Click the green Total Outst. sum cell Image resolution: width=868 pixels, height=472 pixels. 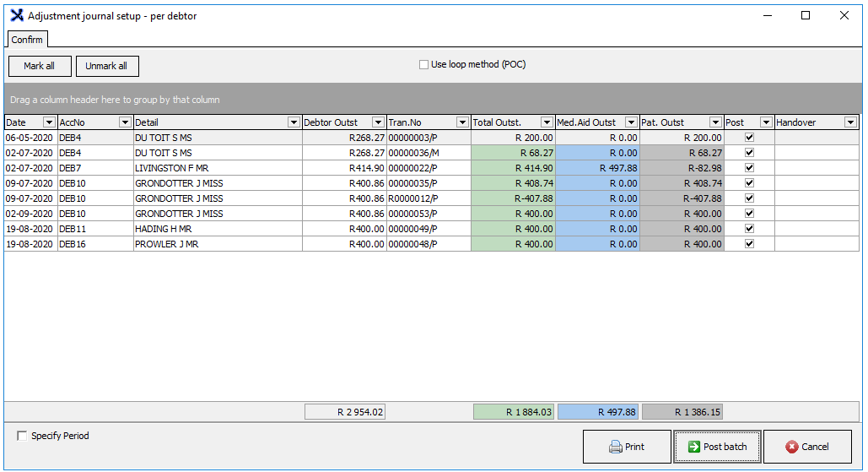point(514,412)
